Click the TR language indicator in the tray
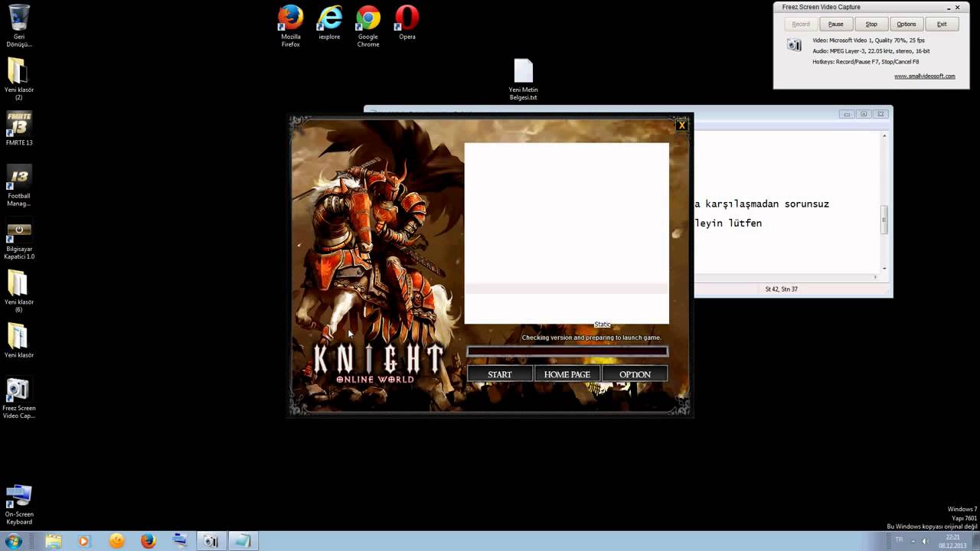The height and width of the screenshot is (551, 980). click(899, 540)
